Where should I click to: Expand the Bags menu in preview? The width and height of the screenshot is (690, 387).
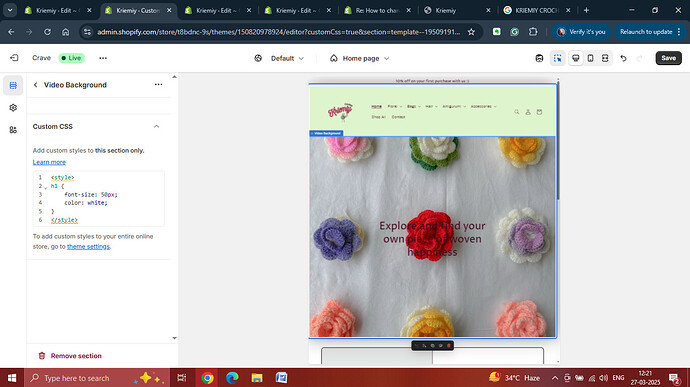coord(414,107)
